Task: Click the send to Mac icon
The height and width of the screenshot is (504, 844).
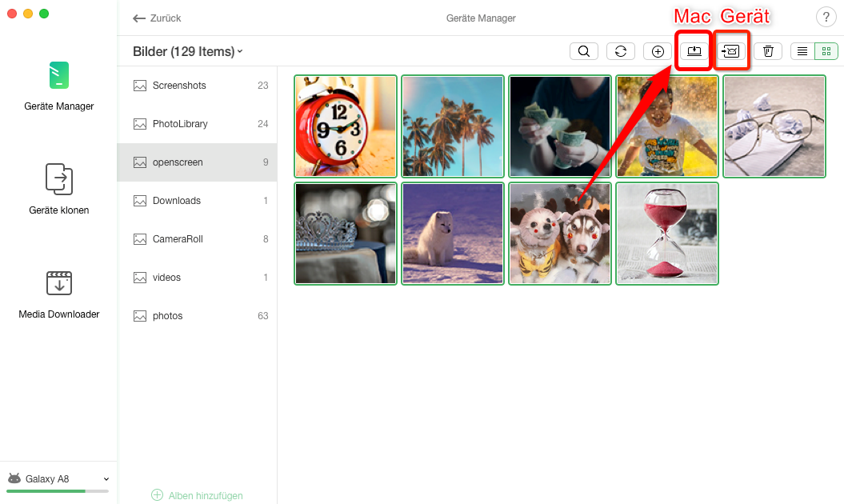Action: click(x=694, y=51)
